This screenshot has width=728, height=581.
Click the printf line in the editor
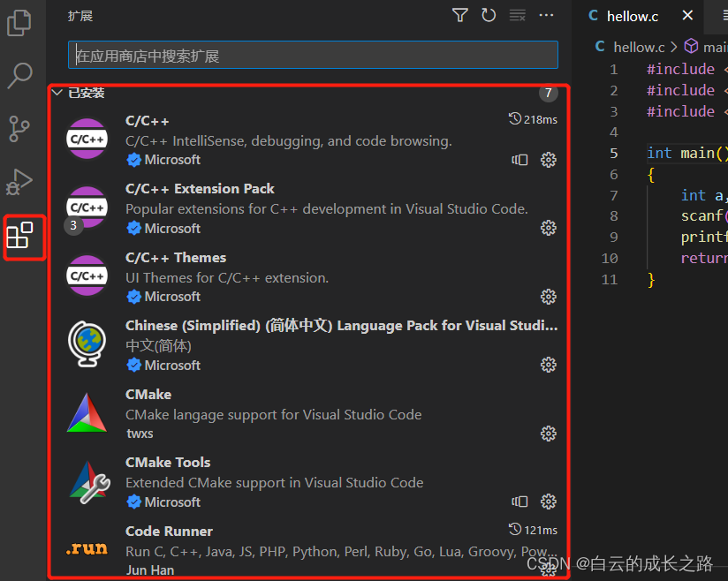click(704, 238)
